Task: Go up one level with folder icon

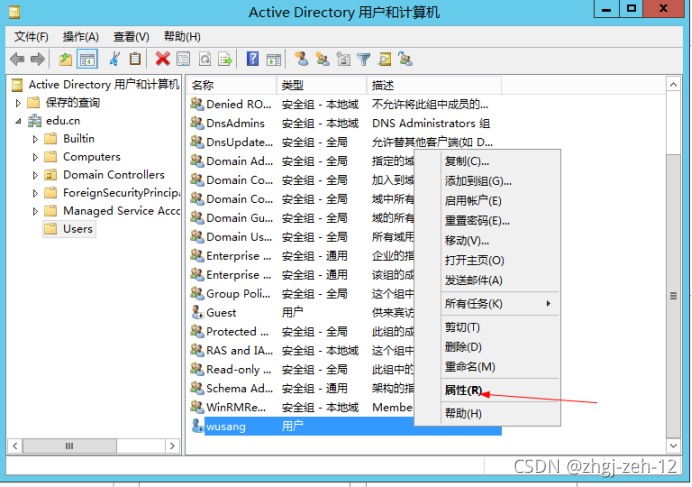Action: pos(65,59)
